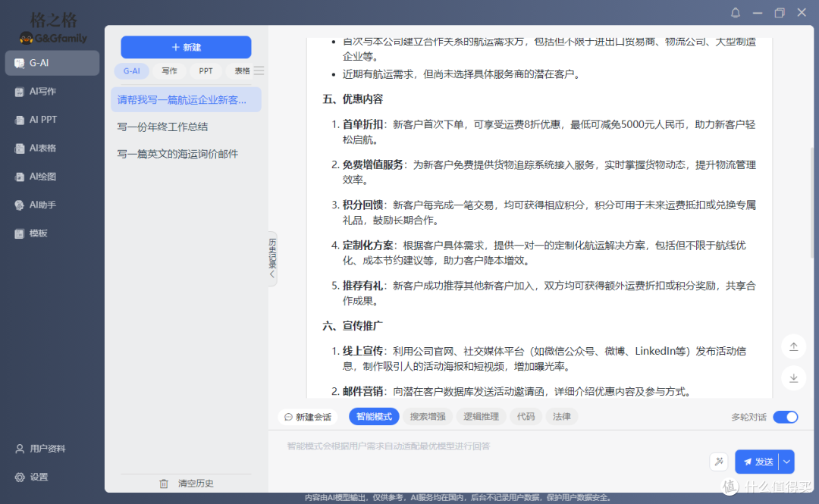Switch to 逻辑推理 mode
Screen dimensions: 819x504
[481, 417]
